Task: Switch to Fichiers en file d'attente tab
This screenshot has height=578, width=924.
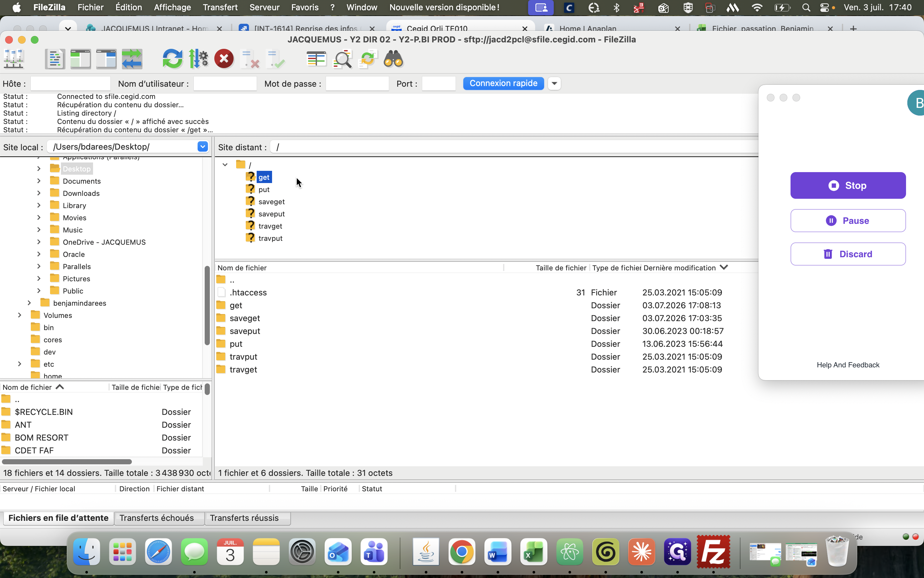Action: click(58, 518)
